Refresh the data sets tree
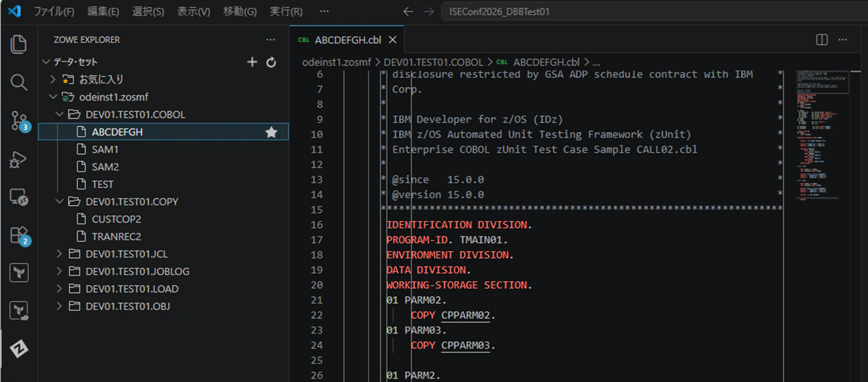 (x=271, y=62)
